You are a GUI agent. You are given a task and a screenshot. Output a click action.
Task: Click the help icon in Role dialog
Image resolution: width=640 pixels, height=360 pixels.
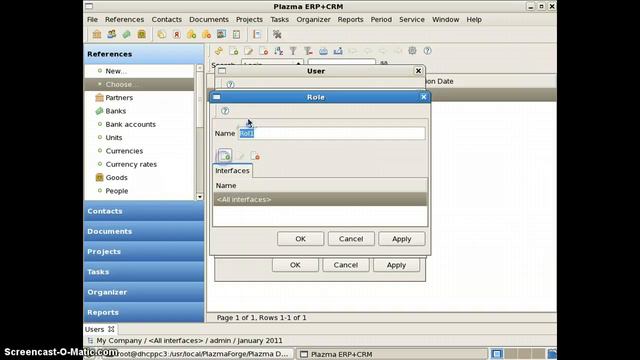click(x=225, y=111)
